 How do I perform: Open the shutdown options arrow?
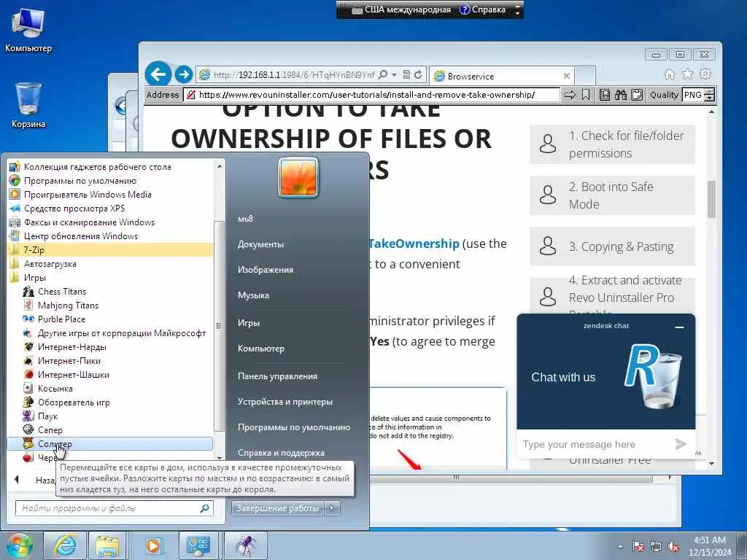[333, 508]
